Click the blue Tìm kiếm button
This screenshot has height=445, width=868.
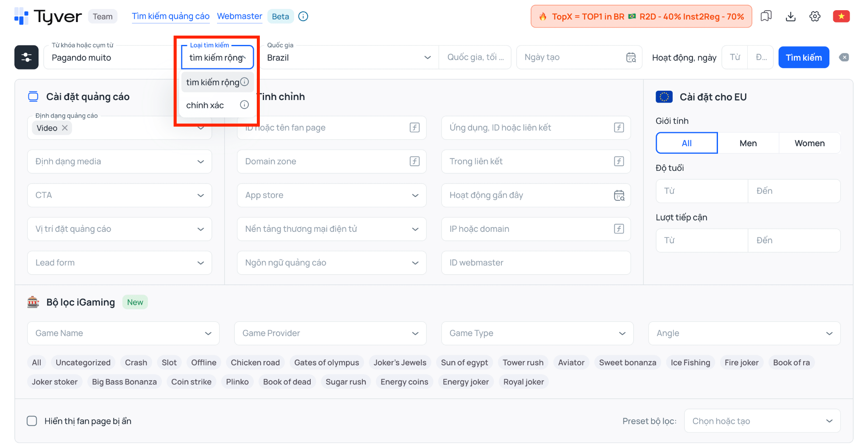[804, 57]
